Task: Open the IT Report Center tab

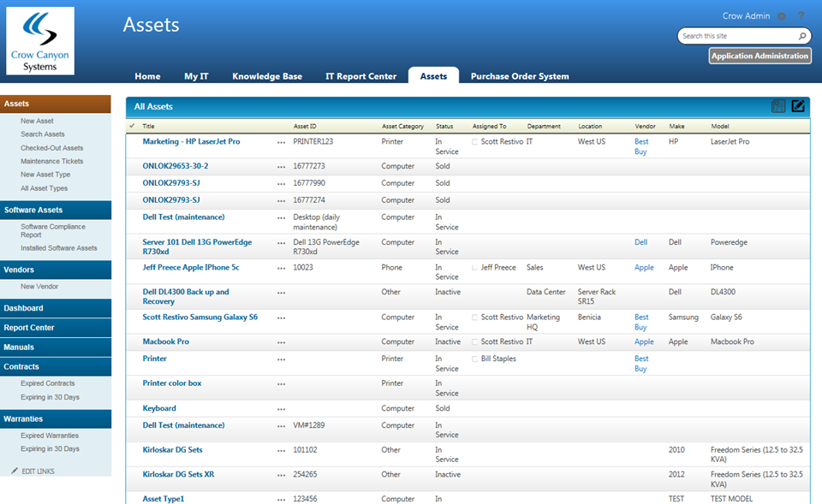Action: [360, 76]
